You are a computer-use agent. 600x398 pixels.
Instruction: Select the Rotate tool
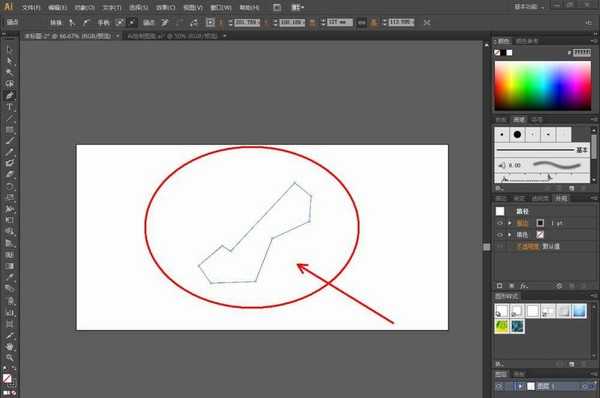10,186
